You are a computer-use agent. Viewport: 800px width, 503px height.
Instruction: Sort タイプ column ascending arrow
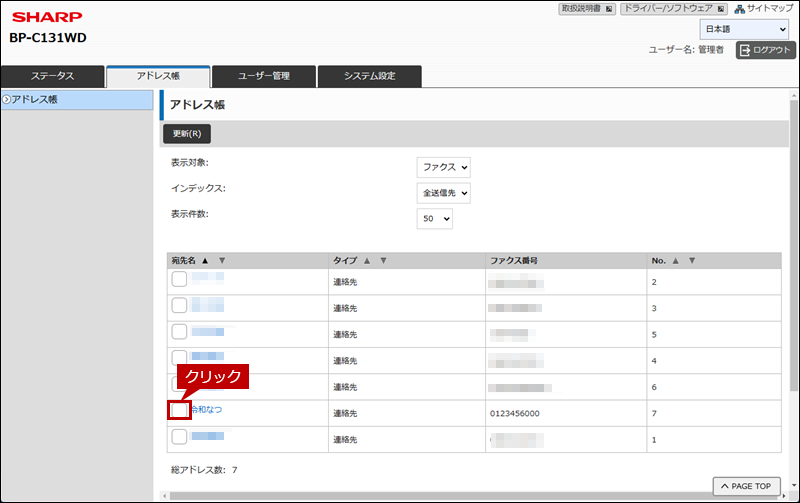pyautogui.click(x=367, y=260)
